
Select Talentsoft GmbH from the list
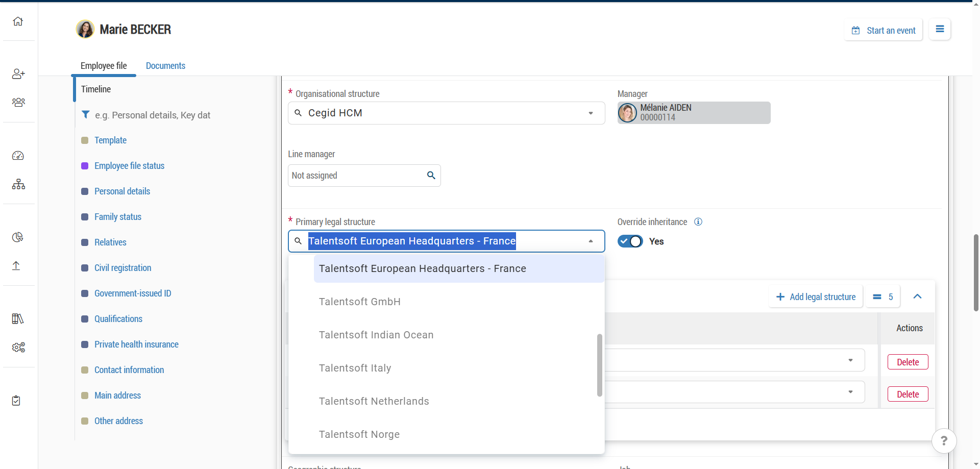tap(360, 302)
